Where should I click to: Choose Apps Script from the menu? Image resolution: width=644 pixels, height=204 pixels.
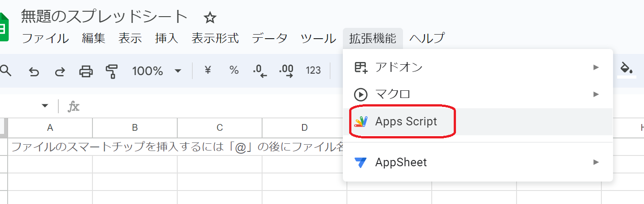pyautogui.click(x=478, y=121)
